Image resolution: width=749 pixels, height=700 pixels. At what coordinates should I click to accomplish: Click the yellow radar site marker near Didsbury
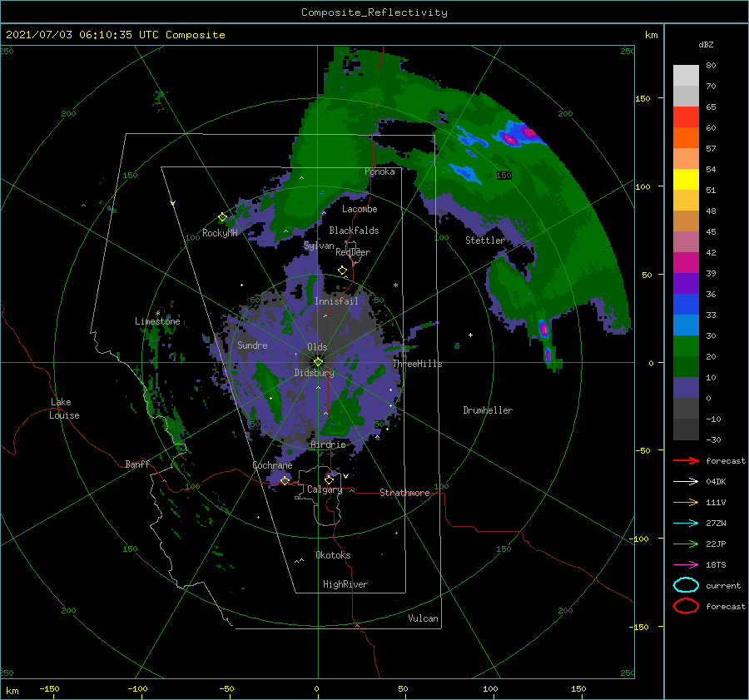click(318, 362)
